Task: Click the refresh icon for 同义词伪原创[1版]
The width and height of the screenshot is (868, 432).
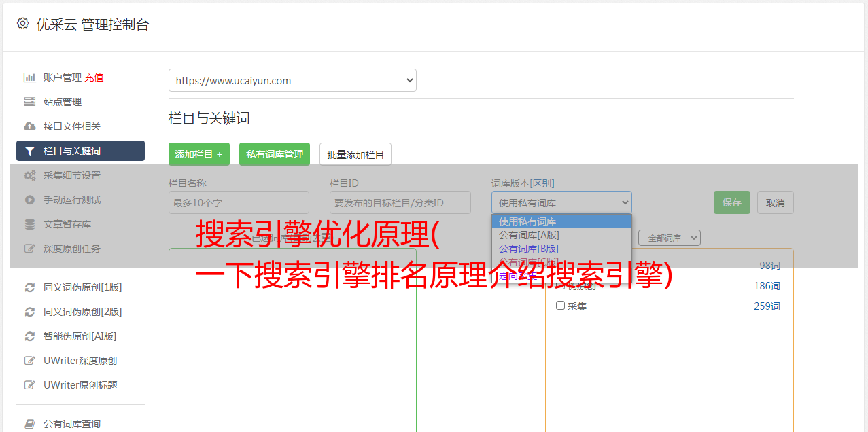Action: 30,287
